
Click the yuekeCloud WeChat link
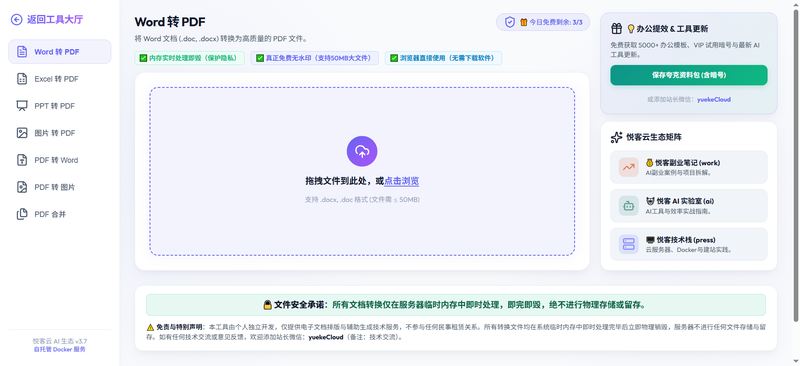pos(714,100)
